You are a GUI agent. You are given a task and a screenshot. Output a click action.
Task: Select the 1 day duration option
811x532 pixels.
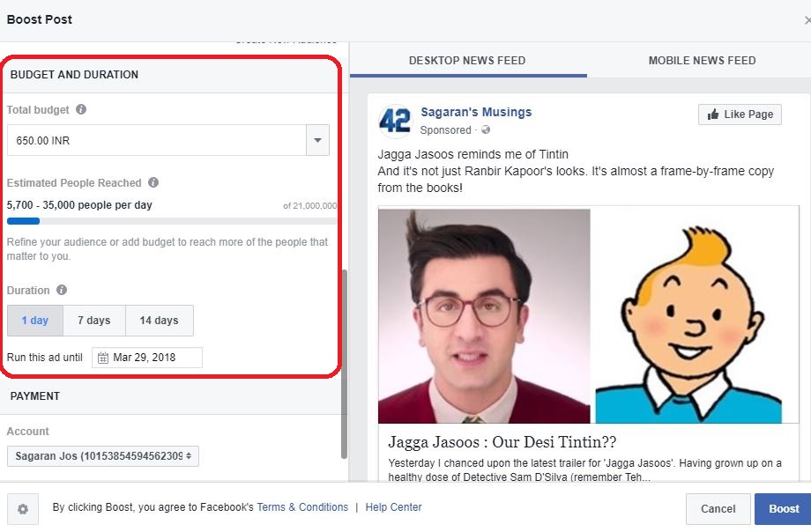tap(35, 321)
